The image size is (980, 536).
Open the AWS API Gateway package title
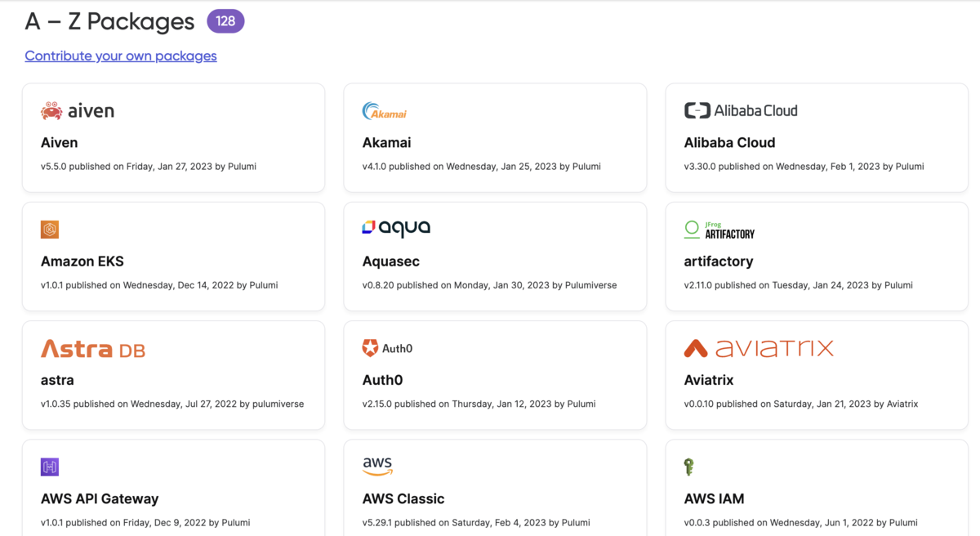point(100,498)
